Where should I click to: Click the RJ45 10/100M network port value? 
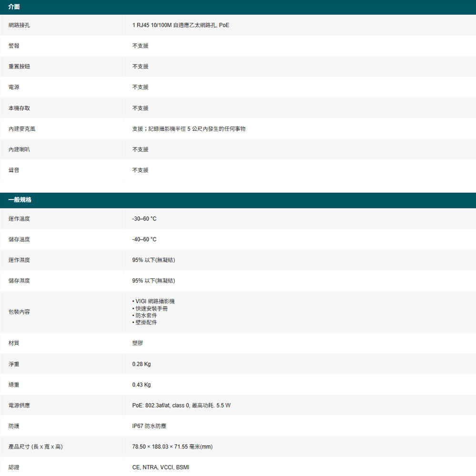coord(180,25)
